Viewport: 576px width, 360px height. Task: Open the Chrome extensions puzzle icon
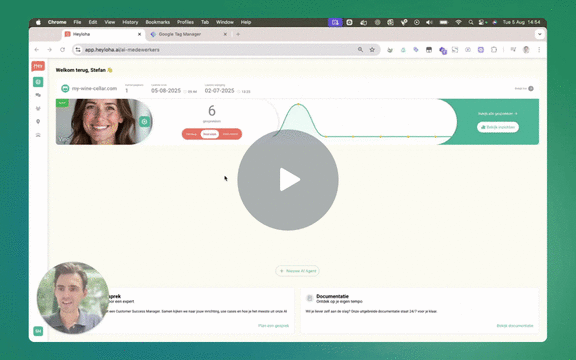(494, 50)
